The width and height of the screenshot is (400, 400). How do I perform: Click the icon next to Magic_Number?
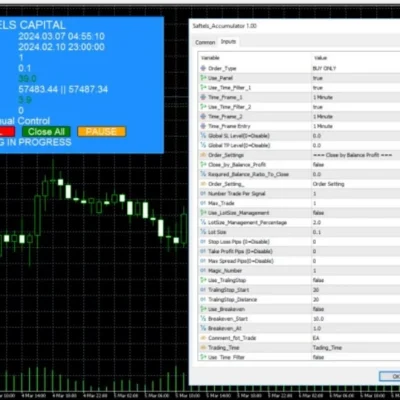pyautogui.click(x=203, y=271)
